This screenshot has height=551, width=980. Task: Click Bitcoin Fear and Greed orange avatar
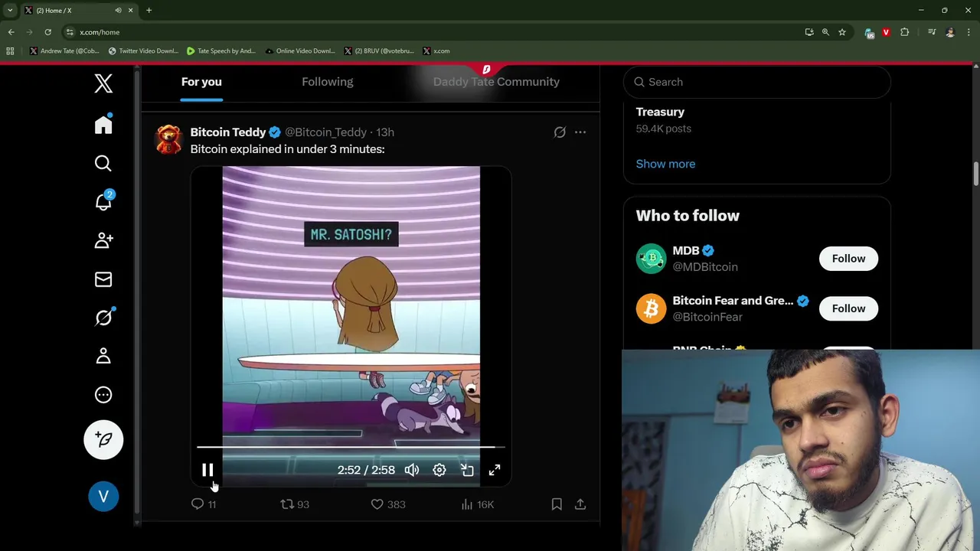click(x=651, y=308)
